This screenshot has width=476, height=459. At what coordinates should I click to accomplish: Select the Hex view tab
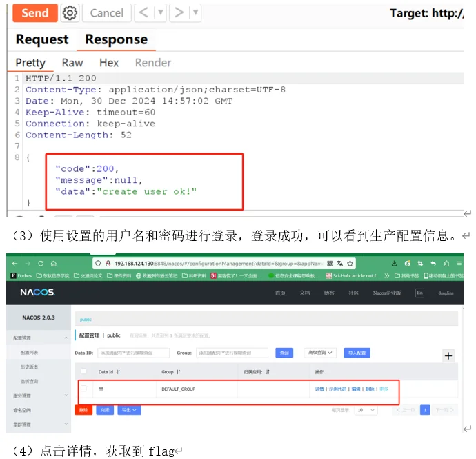109,63
